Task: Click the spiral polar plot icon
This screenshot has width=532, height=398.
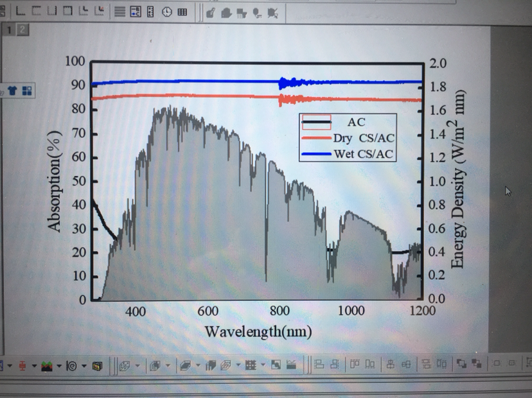Action: [71, 366]
